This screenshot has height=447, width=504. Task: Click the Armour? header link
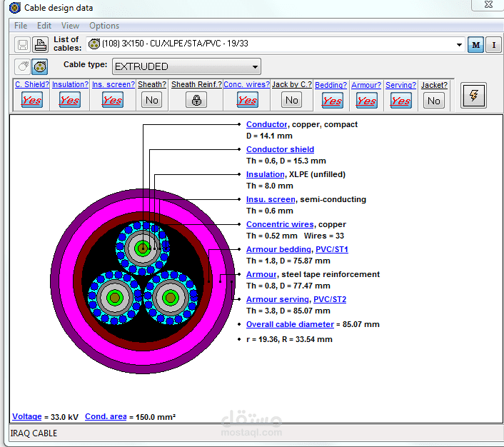366,85
